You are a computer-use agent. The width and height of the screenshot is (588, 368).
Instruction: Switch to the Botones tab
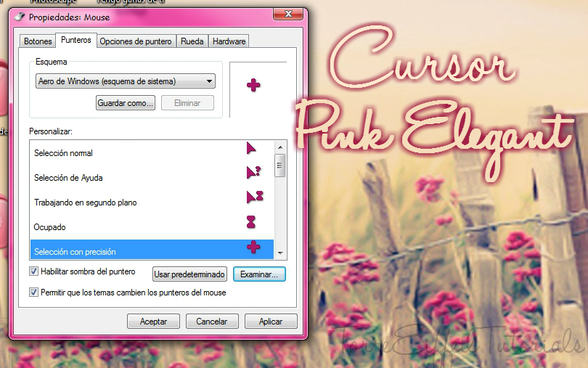pyautogui.click(x=38, y=41)
